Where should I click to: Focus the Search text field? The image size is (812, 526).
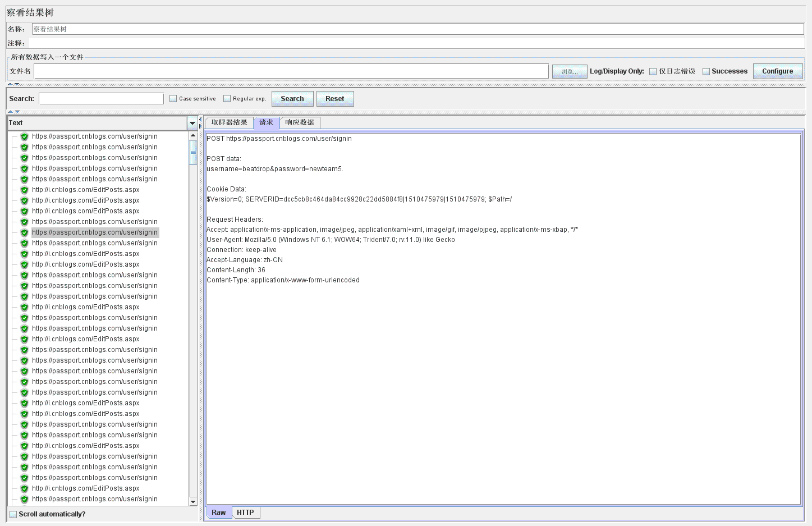101,99
